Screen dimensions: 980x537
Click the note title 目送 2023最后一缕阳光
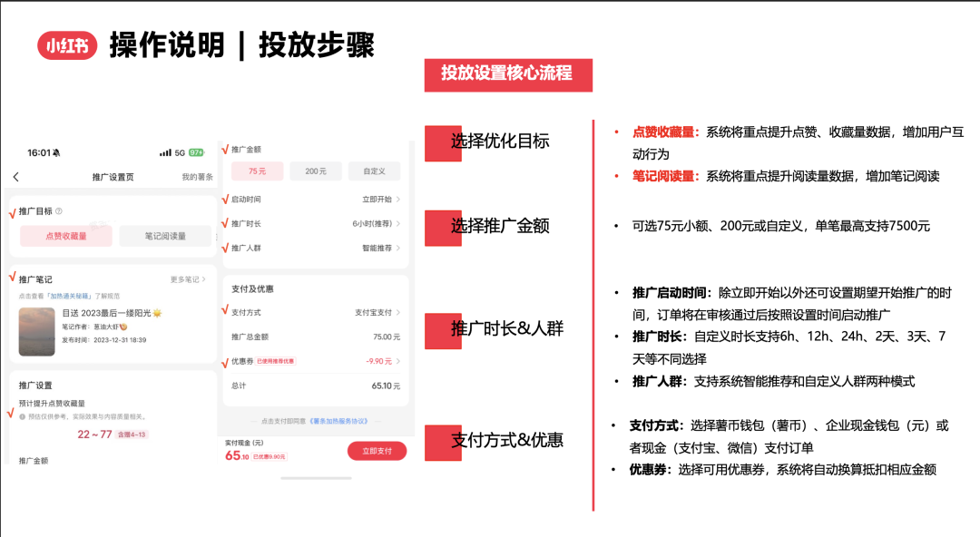click(x=106, y=313)
